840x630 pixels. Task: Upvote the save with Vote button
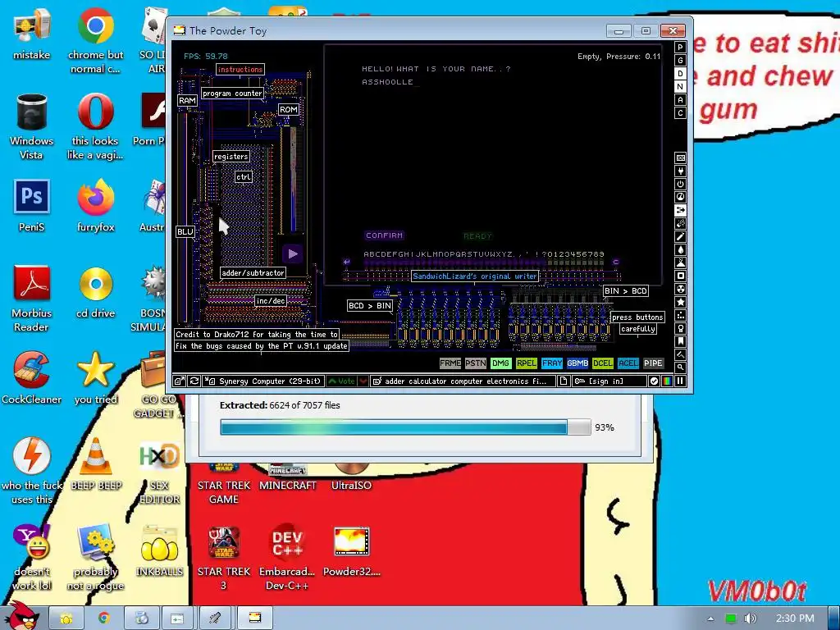(341, 381)
